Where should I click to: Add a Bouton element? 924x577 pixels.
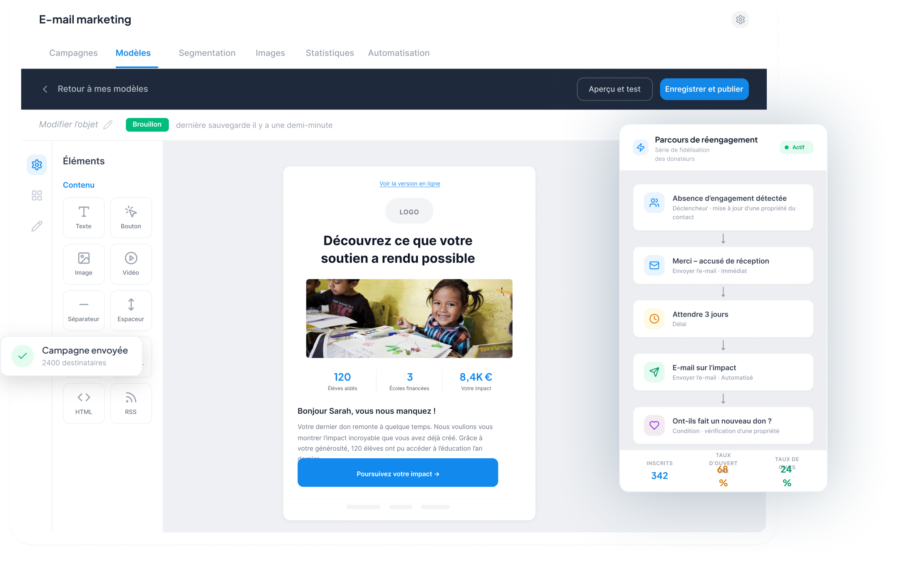point(131,217)
